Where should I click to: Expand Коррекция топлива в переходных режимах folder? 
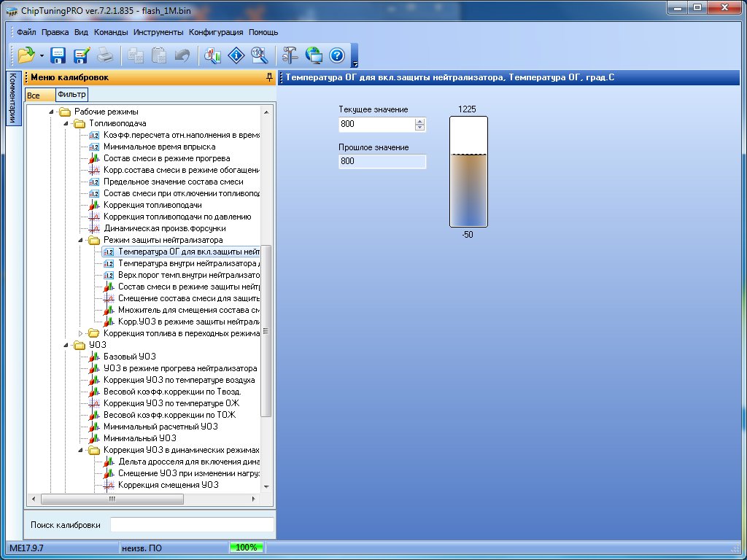(x=81, y=333)
